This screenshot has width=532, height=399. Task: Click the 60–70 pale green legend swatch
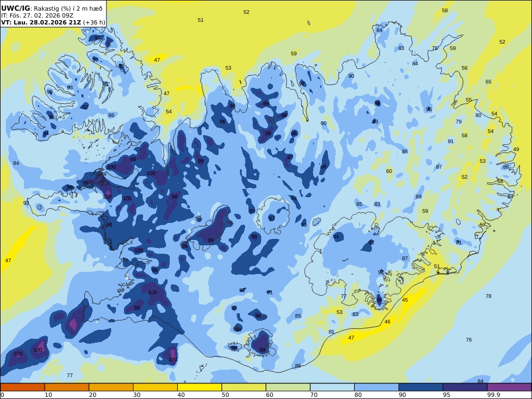(288, 387)
